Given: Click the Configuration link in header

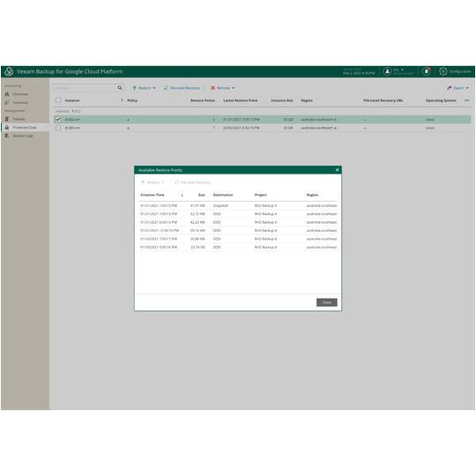Looking at the screenshot, I should tap(460, 71).
